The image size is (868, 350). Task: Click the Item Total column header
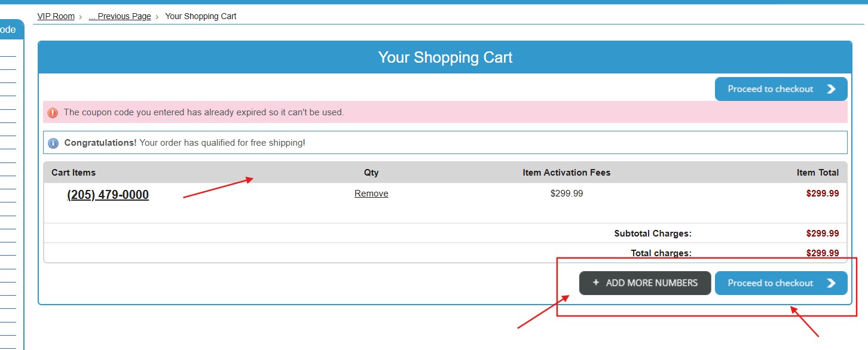(x=818, y=173)
